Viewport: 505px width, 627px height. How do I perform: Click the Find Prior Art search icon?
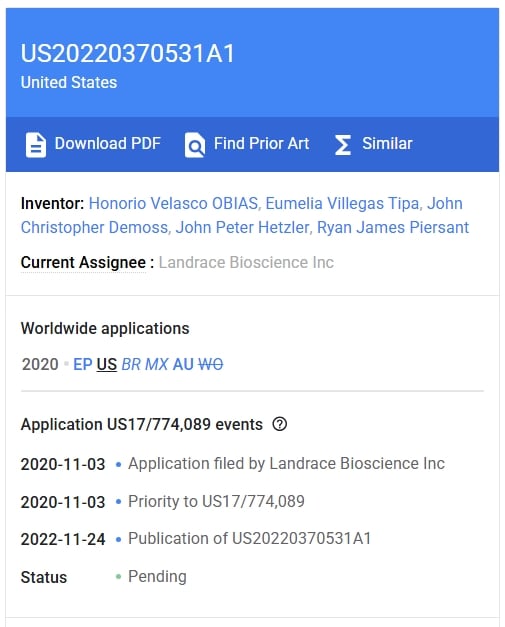(x=195, y=145)
